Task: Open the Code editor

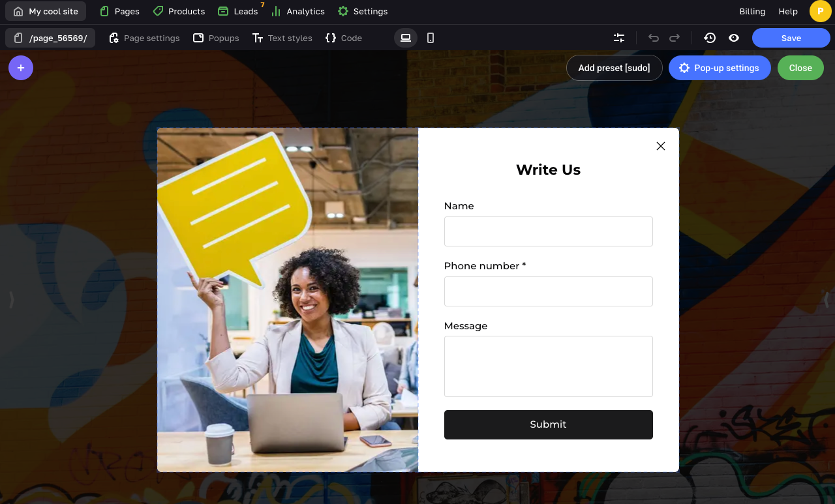Action: 344,38
